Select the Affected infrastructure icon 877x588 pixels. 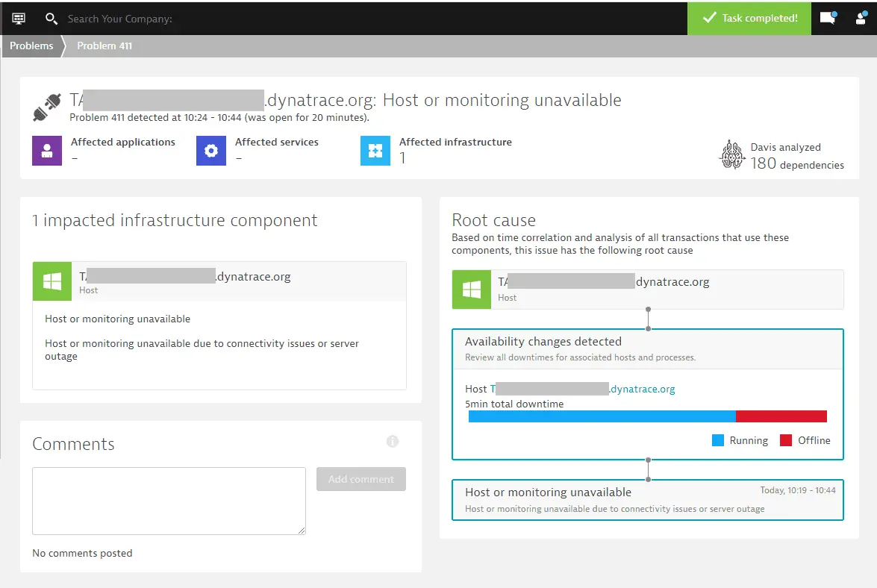[x=375, y=150]
